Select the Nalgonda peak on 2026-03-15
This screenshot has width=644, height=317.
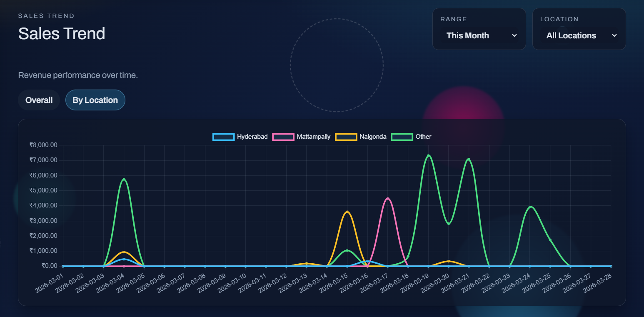pyautogui.click(x=347, y=212)
